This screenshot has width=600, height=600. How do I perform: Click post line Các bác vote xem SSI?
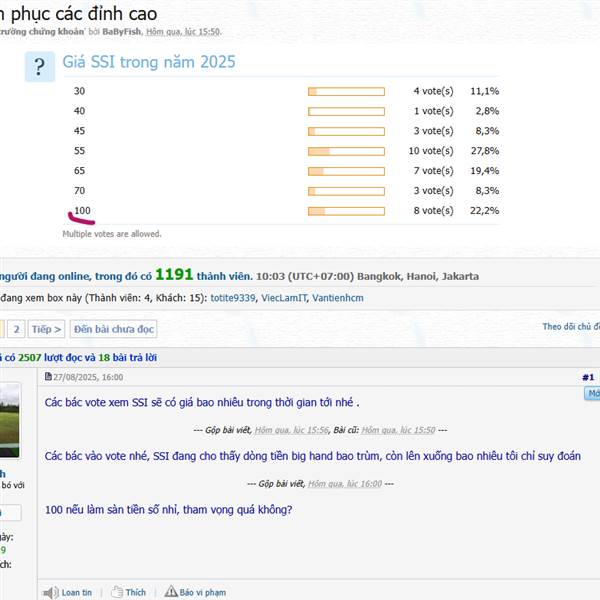click(x=202, y=403)
